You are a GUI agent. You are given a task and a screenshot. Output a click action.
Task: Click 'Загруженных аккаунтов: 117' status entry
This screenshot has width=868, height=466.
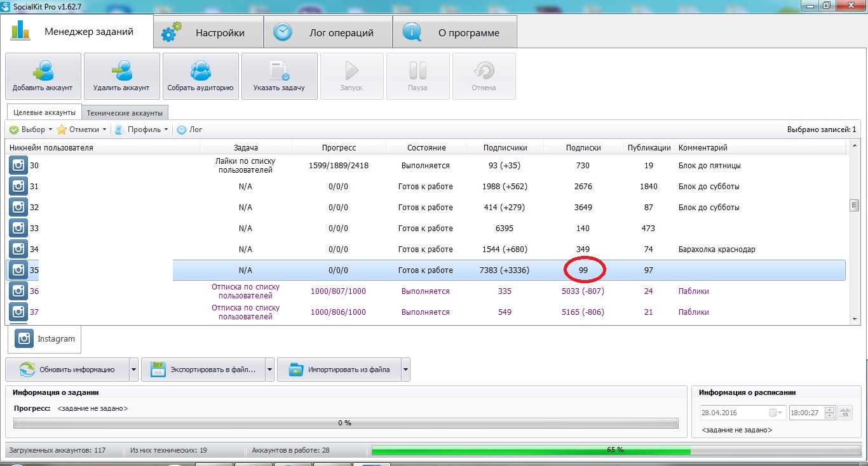coord(57,450)
